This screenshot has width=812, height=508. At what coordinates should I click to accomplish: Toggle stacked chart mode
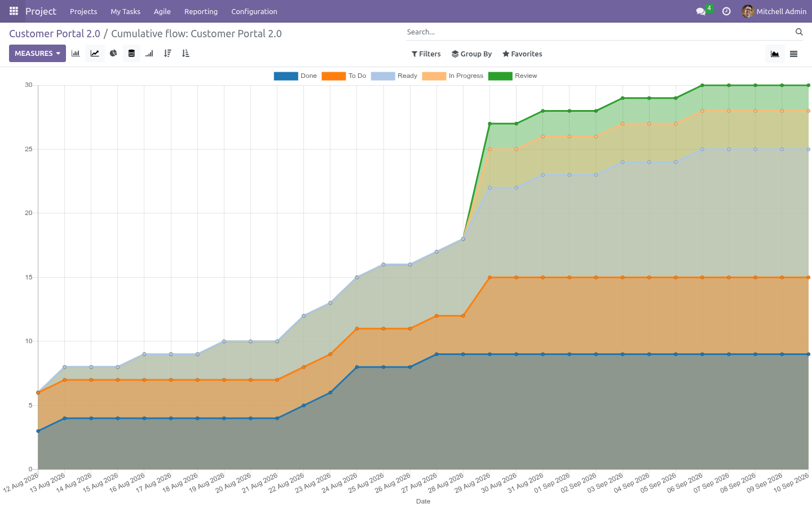click(x=131, y=54)
